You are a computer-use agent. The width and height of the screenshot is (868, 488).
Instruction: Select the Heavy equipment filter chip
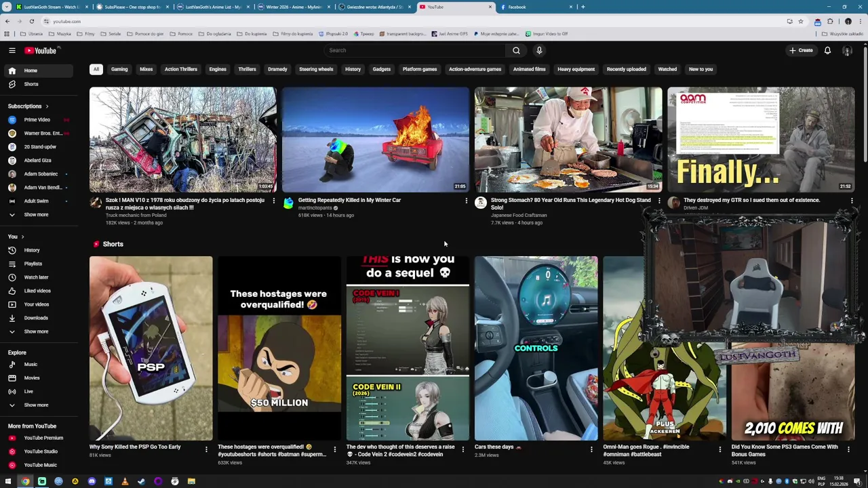[x=576, y=69]
